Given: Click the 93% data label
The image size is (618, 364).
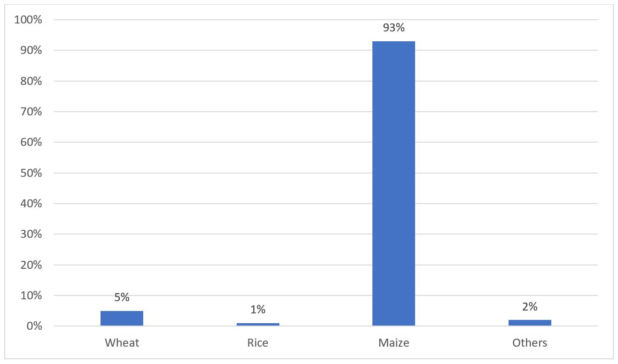Looking at the screenshot, I should [x=394, y=28].
